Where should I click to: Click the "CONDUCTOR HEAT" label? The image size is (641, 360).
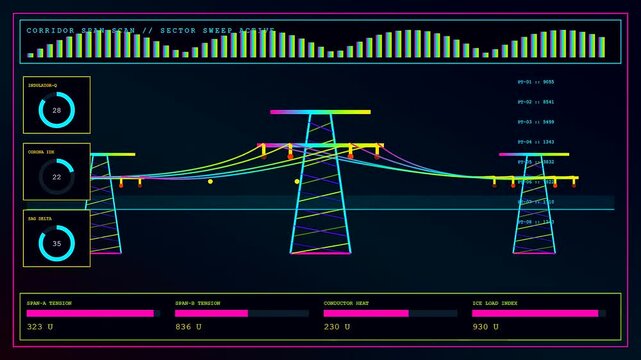click(346, 303)
